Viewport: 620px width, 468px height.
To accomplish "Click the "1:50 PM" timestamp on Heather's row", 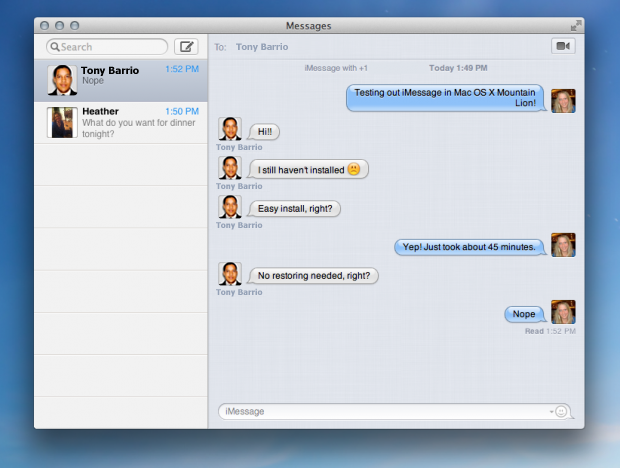I will (x=182, y=111).
